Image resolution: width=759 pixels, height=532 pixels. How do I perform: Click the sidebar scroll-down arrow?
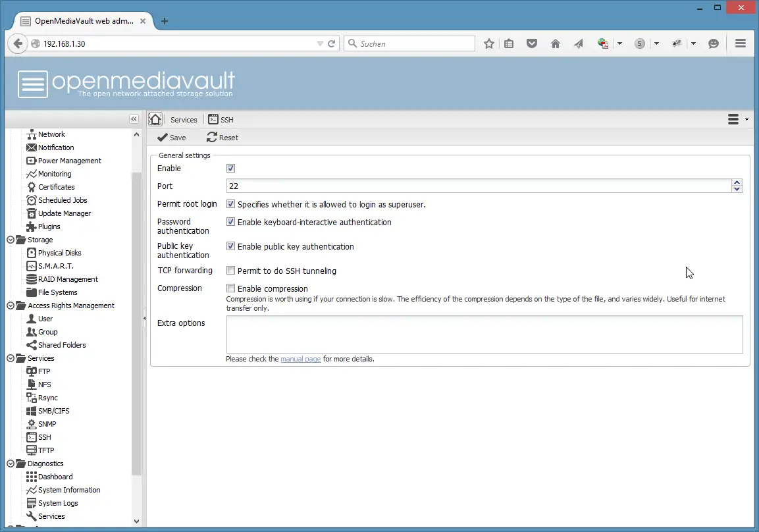coord(136,521)
